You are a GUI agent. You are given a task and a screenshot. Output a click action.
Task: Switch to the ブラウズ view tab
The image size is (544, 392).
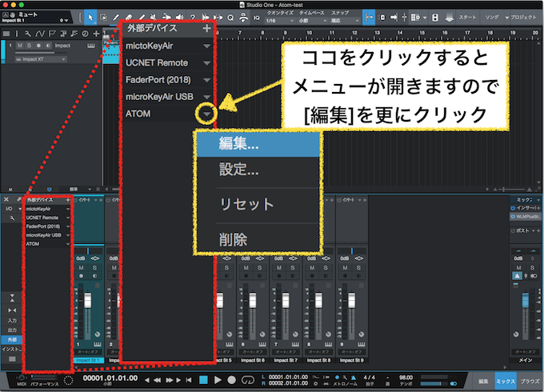tap(530, 382)
